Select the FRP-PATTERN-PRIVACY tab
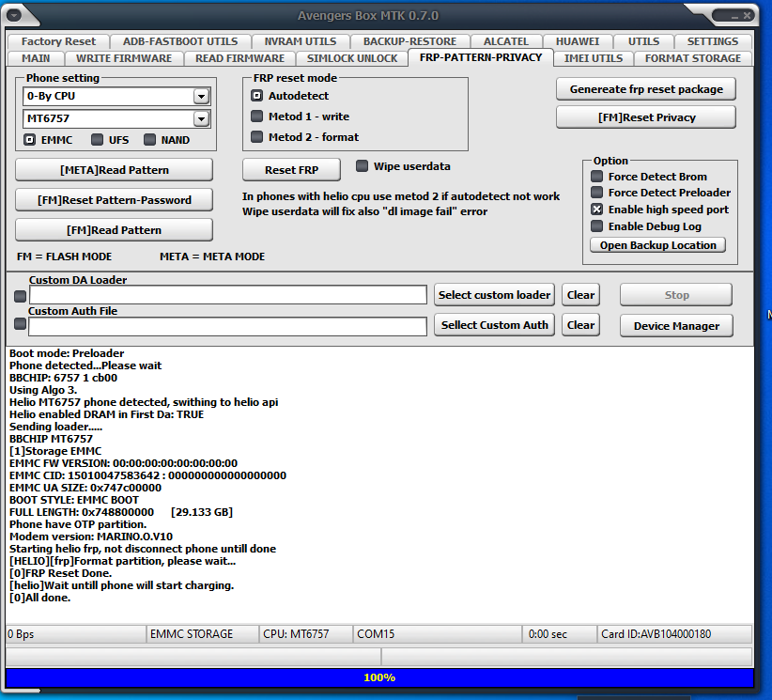This screenshot has width=772, height=700. point(481,57)
